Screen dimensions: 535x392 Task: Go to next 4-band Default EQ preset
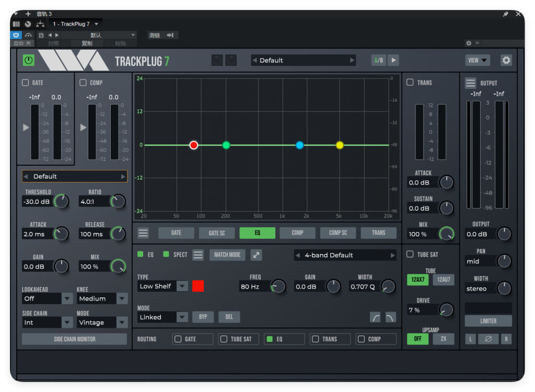pos(393,255)
